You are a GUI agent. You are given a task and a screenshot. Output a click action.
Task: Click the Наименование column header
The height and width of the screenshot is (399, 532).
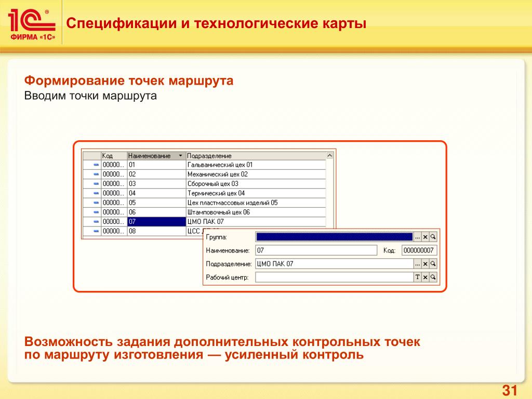156,156
